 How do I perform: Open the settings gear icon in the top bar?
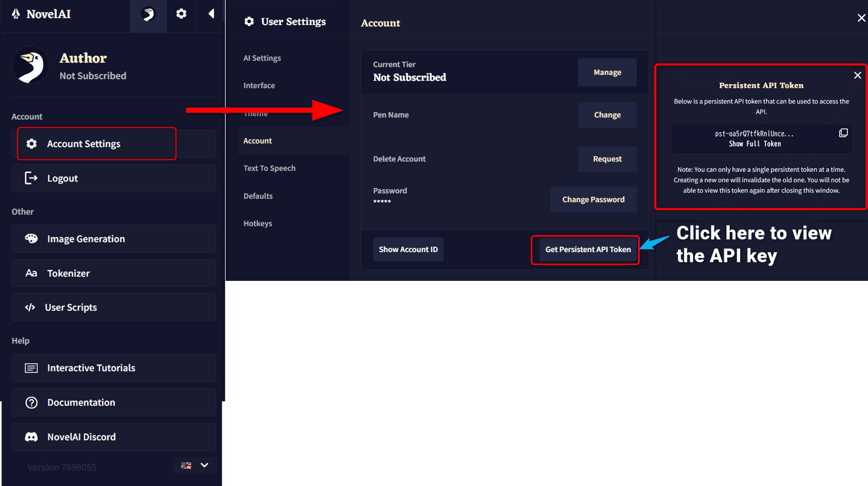pyautogui.click(x=181, y=15)
